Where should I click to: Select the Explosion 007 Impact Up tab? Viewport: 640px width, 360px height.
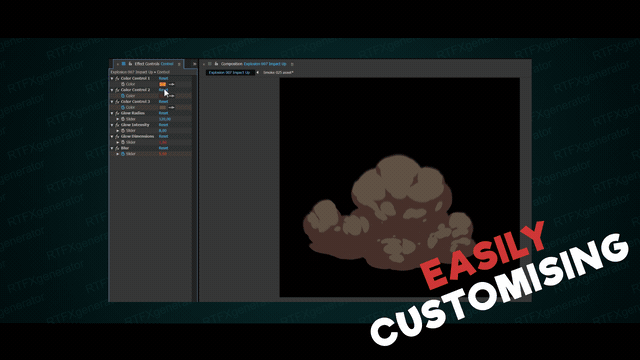point(229,73)
